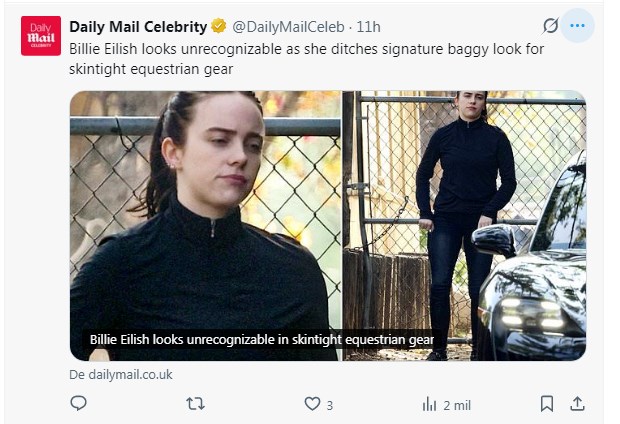The image size is (620, 424).
Task: Open the repost arrows menu
Action: click(196, 404)
